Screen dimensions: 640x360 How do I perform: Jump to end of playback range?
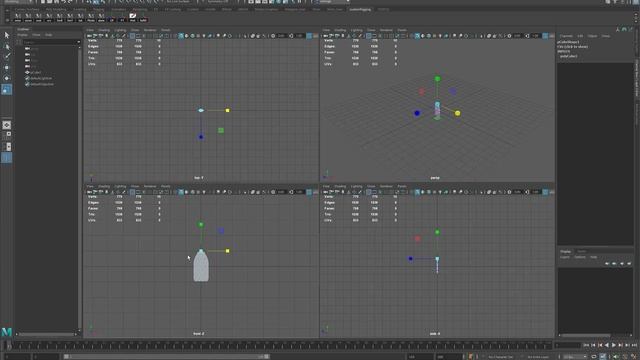click(x=634, y=345)
